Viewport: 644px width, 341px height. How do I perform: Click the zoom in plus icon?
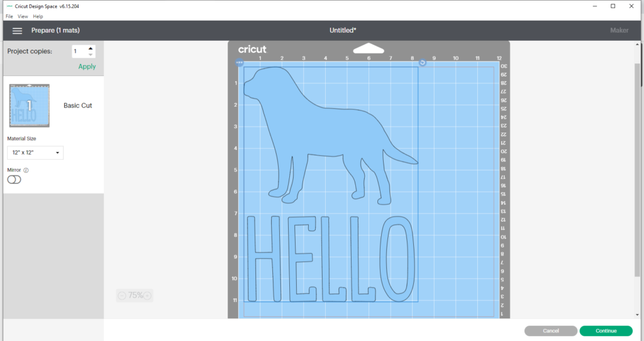[147, 295]
